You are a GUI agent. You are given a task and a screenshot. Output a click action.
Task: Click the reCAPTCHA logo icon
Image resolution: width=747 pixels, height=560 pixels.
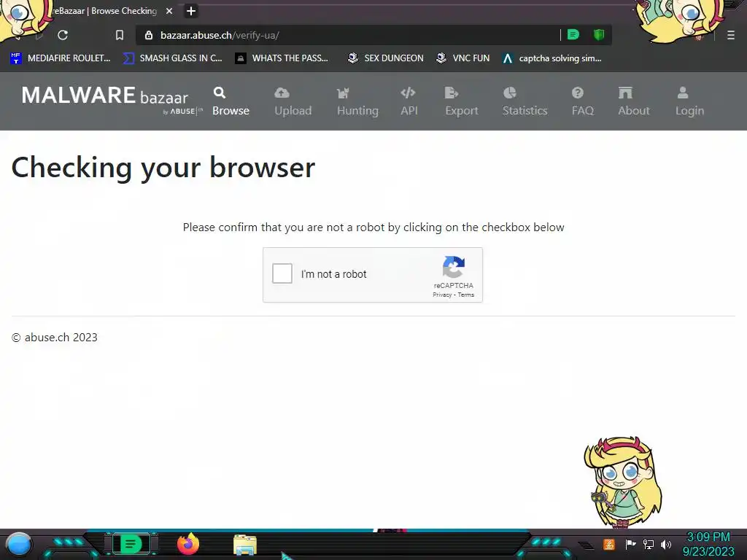tap(454, 267)
